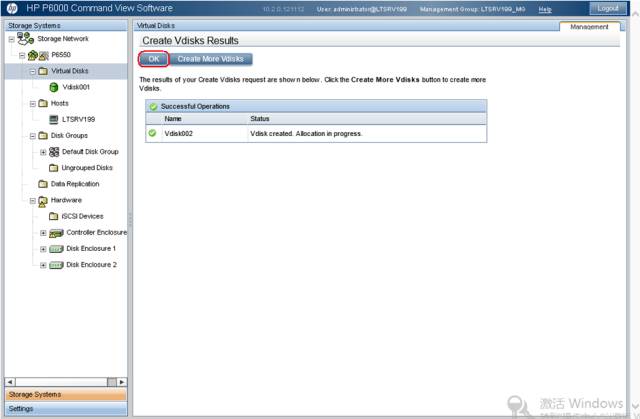Collapse the Hosts node
Image resolution: width=640 pixels, height=419 pixels.
33,104
